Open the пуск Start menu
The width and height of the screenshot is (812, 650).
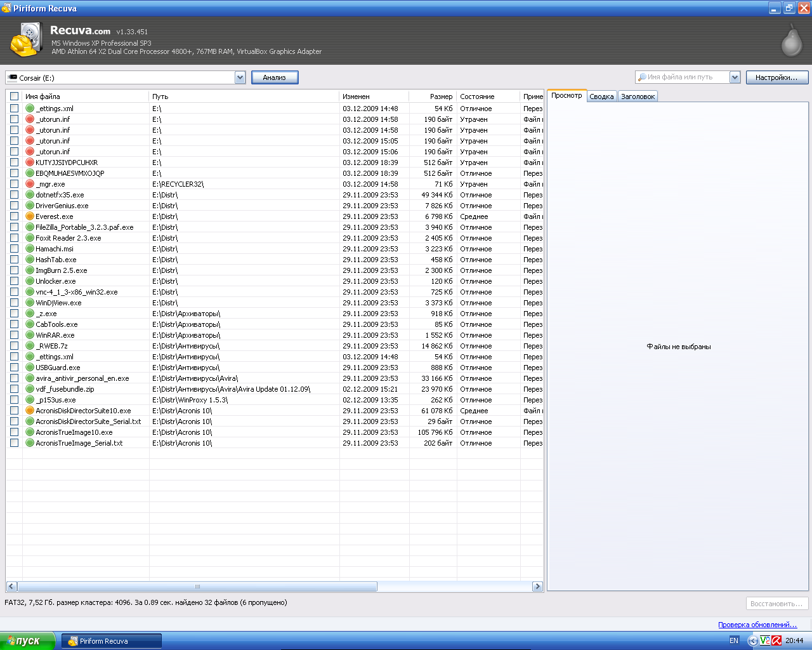pos(27,641)
